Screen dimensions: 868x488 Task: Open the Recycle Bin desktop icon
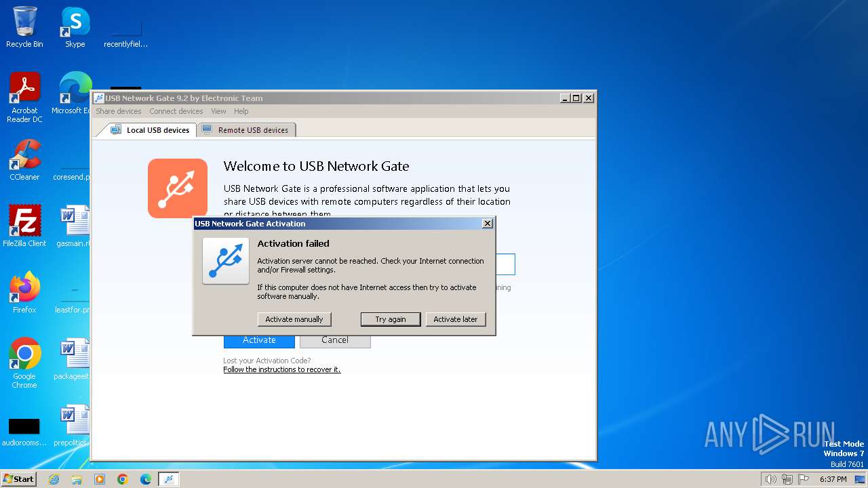24,28
